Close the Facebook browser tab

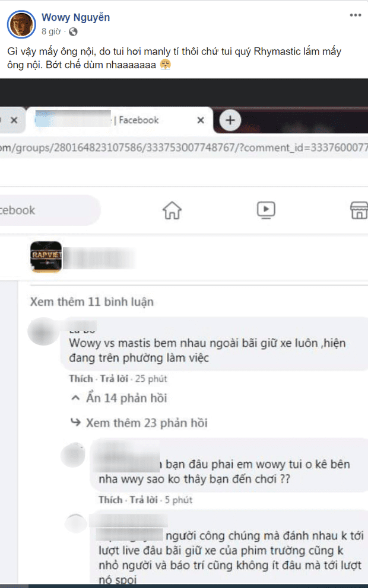[201, 120]
